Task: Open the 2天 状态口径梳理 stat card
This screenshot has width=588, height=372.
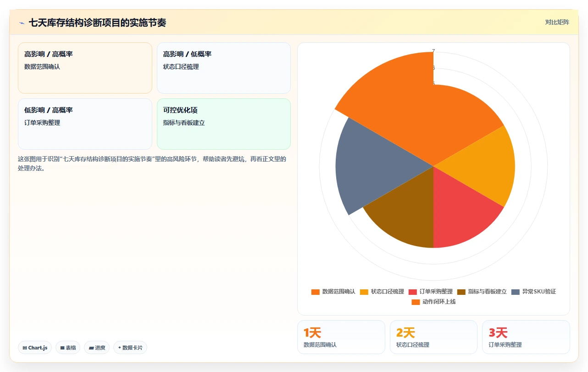Action: [x=433, y=337]
